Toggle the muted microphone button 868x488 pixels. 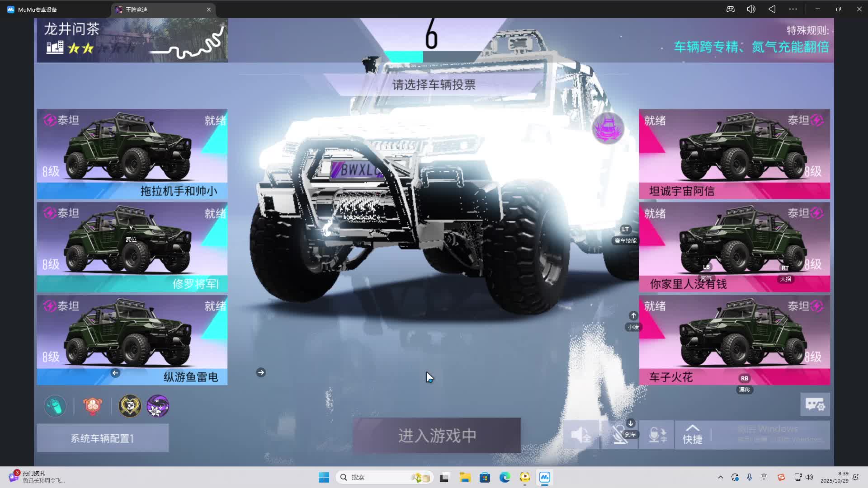click(619, 435)
